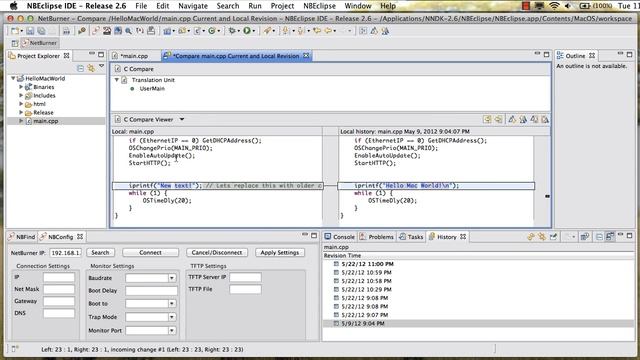Screen dimensions: 640x360
Task: Collapse the Translation Unit node
Action: [117, 80]
